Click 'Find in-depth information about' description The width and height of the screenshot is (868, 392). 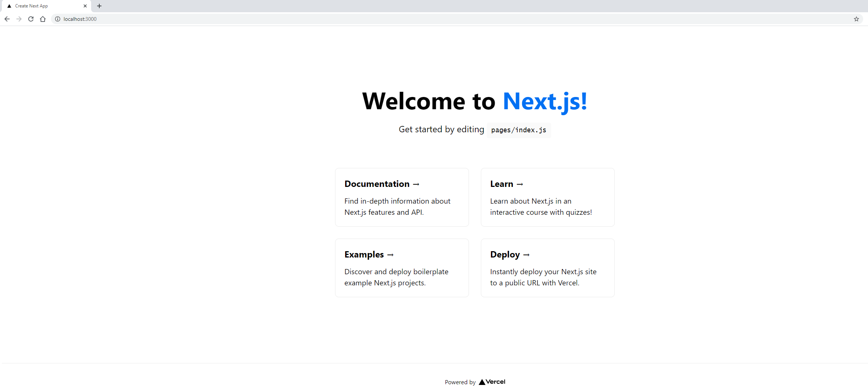tap(397, 201)
